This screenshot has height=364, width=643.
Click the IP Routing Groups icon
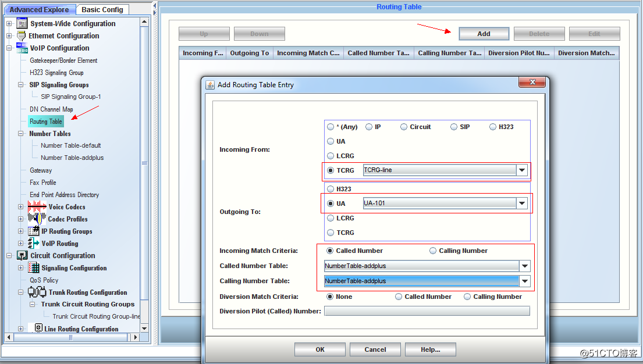[34, 231]
